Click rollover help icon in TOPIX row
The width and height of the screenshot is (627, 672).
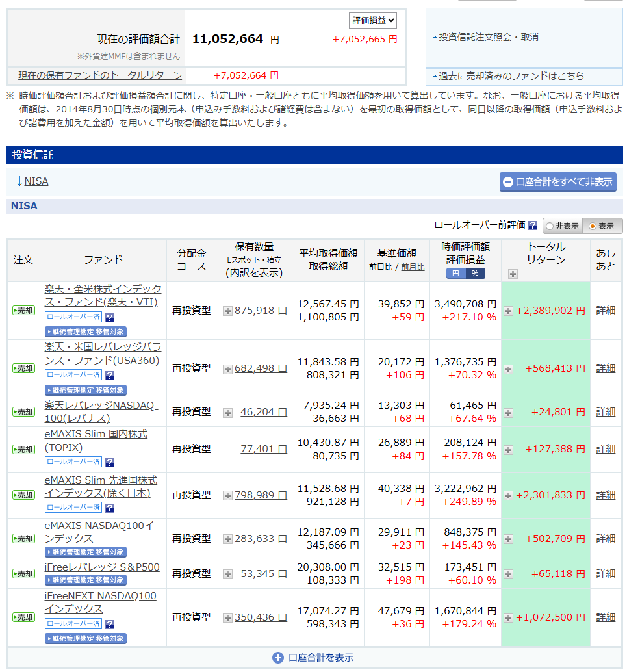click(x=110, y=463)
